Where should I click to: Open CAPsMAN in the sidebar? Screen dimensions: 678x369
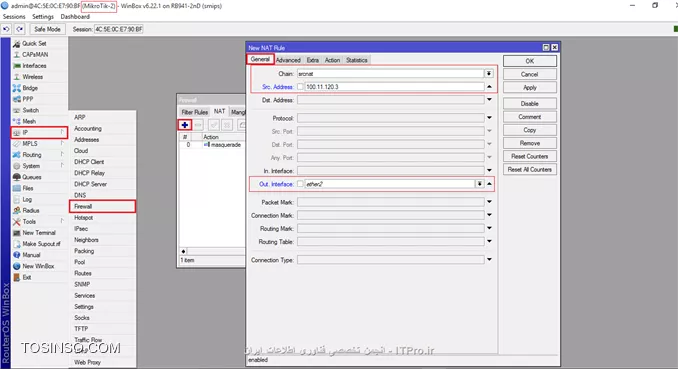click(35, 55)
